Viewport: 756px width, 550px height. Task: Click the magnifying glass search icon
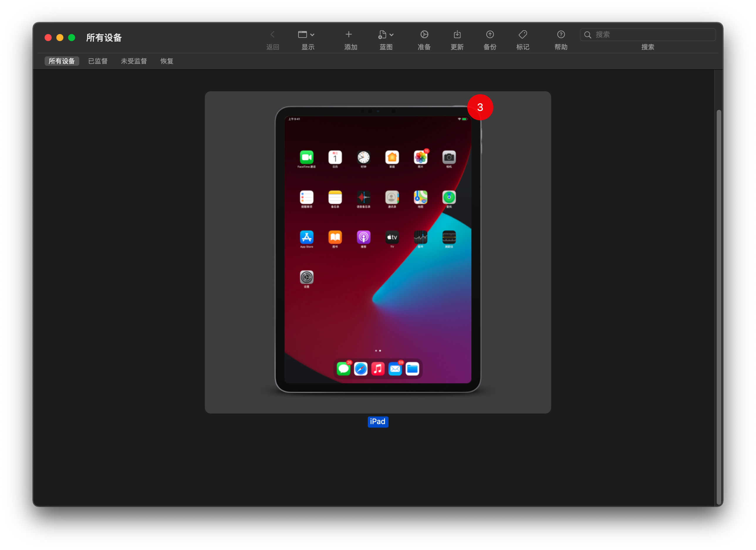(x=588, y=35)
